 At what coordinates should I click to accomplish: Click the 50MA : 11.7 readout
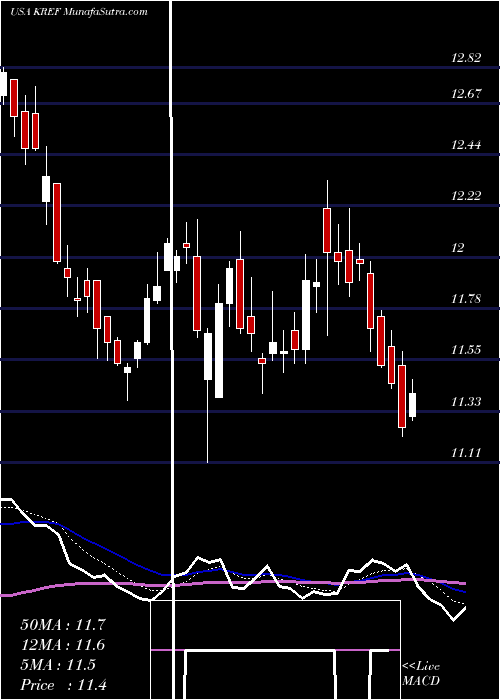click(62, 625)
